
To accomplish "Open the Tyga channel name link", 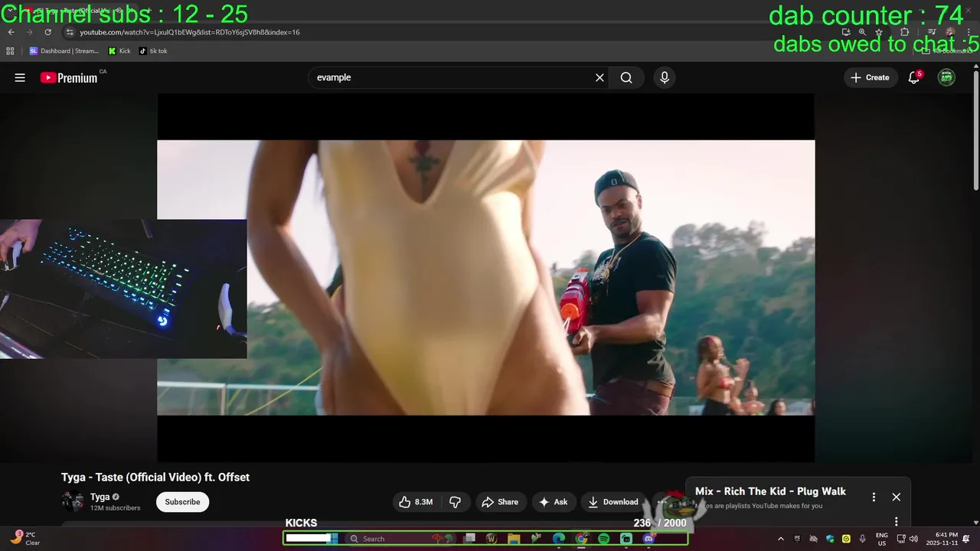I will point(100,497).
